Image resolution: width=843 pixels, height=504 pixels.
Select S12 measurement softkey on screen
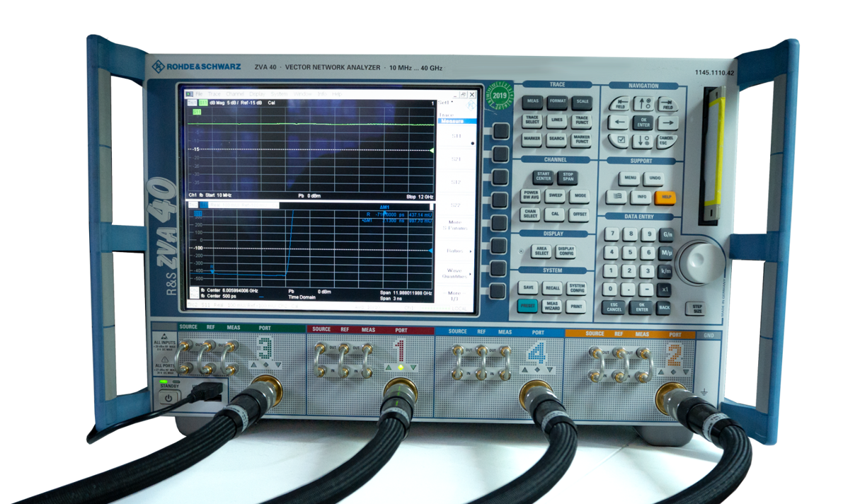(456, 182)
